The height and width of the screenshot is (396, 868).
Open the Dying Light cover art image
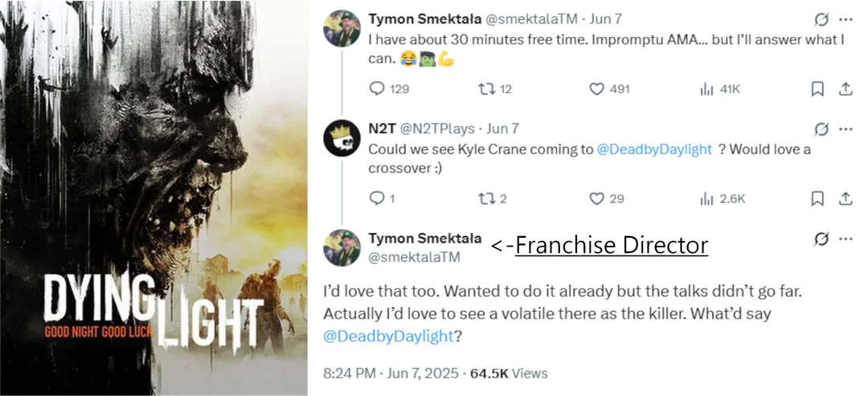pyautogui.click(x=154, y=198)
